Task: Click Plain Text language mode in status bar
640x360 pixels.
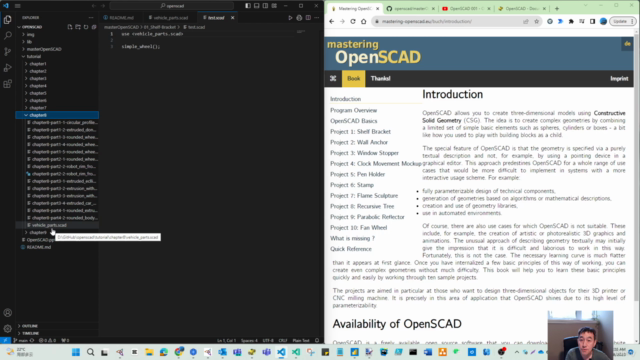Action: pos(301,340)
